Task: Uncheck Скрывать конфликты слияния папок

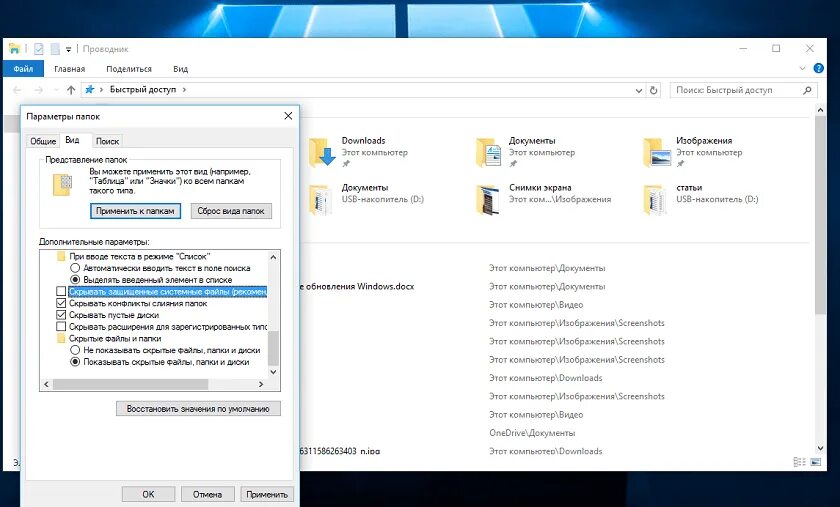Action: click(x=61, y=303)
